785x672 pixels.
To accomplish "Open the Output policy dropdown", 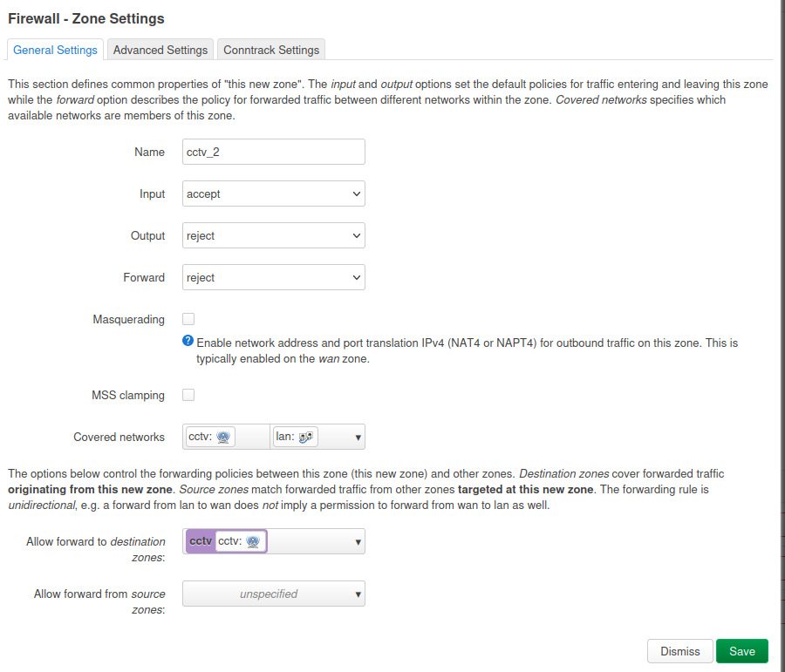I will click(273, 236).
